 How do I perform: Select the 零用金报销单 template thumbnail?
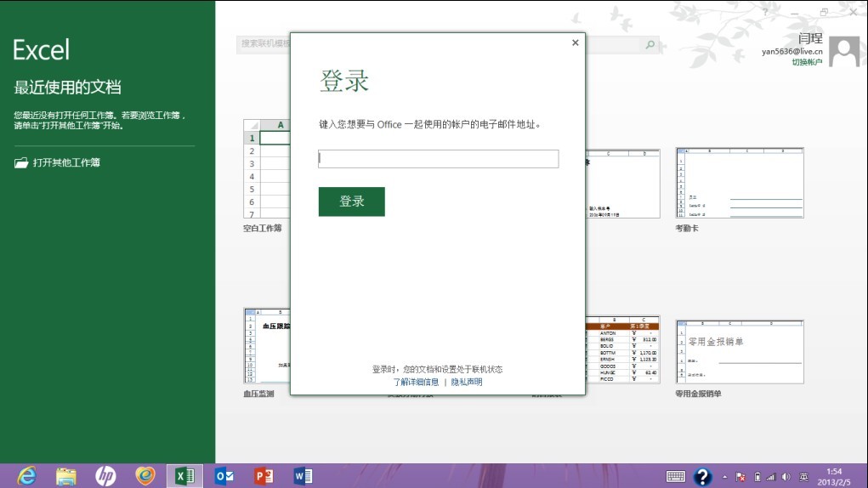pyautogui.click(x=740, y=351)
